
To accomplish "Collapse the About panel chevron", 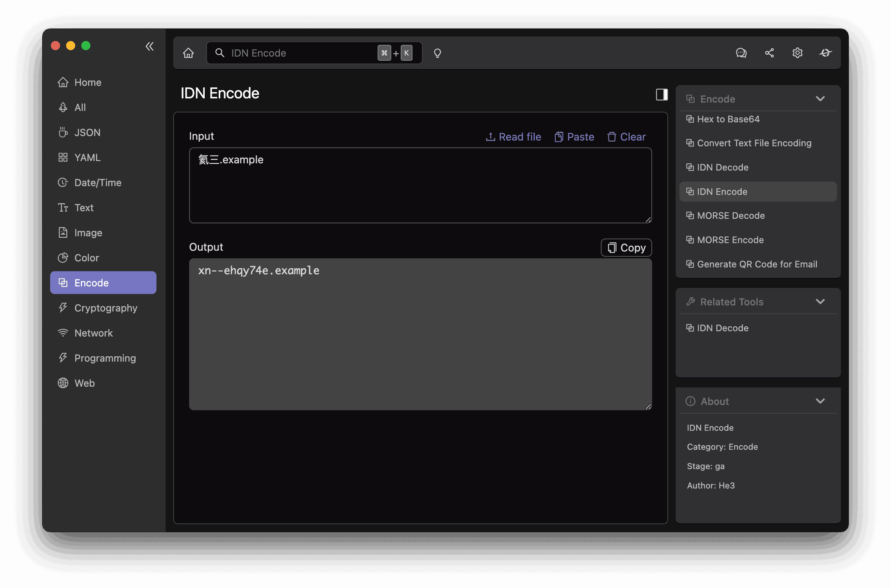I will (x=820, y=401).
